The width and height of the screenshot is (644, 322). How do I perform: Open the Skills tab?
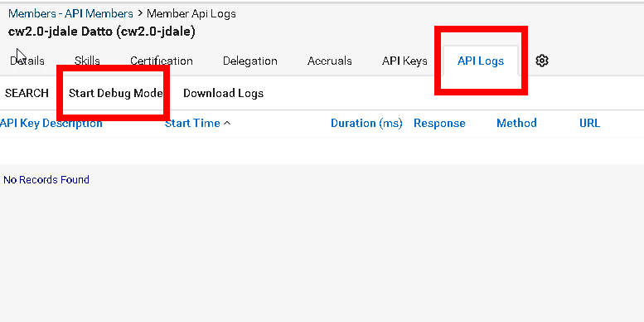click(87, 61)
